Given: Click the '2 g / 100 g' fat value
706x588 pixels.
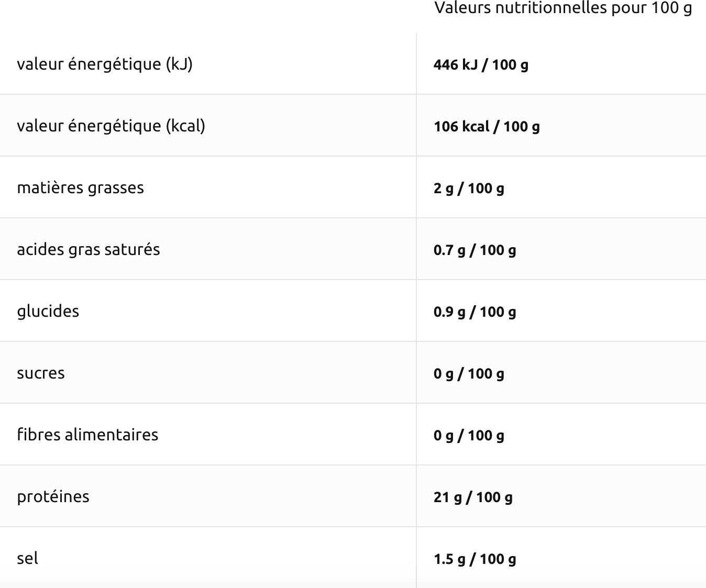Looking at the screenshot, I should point(469,188).
